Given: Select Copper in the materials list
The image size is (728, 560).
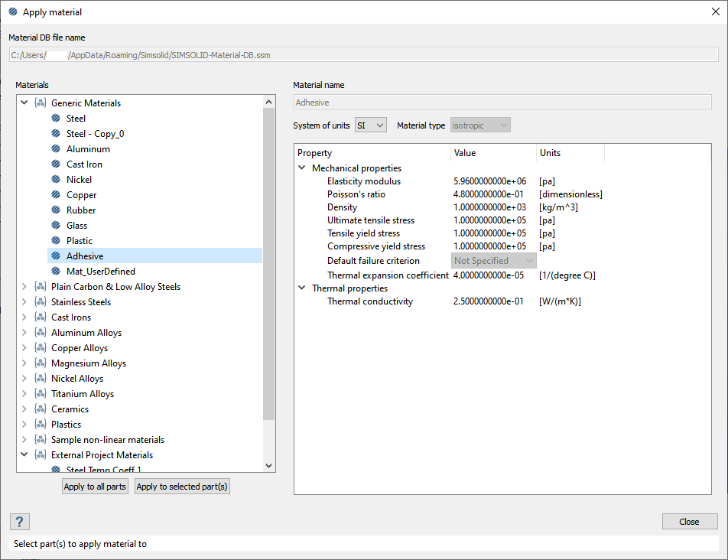Looking at the screenshot, I should pyautogui.click(x=81, y=195).
